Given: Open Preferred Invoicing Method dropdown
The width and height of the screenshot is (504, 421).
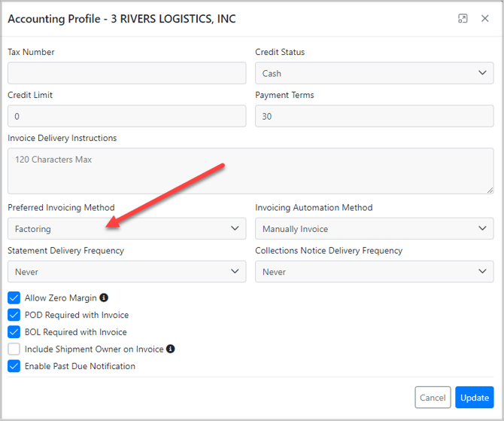Looking at the screenshot, I should click(x=126, y=229).
